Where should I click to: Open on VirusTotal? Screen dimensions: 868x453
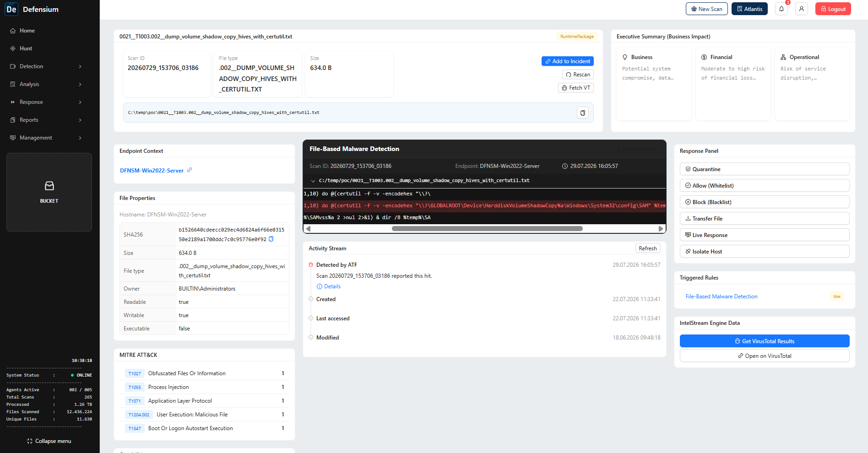(x=764, y=356)
